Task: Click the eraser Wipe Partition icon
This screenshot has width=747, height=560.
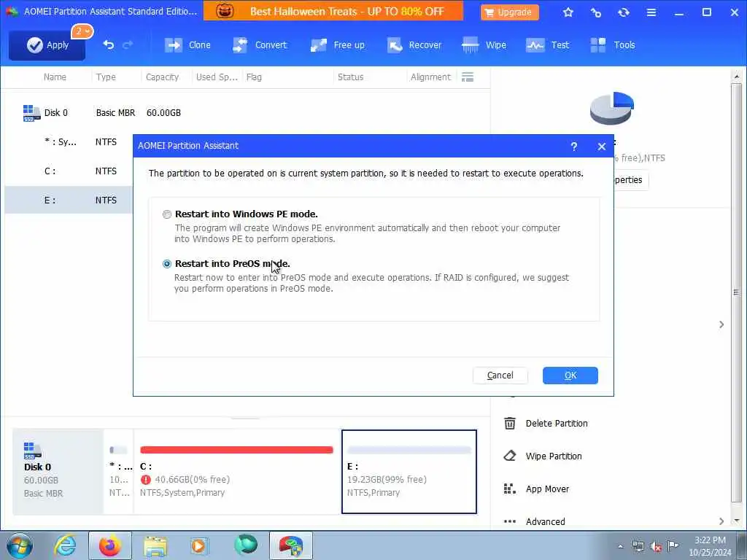Action: pyautogui.click(x=509, y=456)
